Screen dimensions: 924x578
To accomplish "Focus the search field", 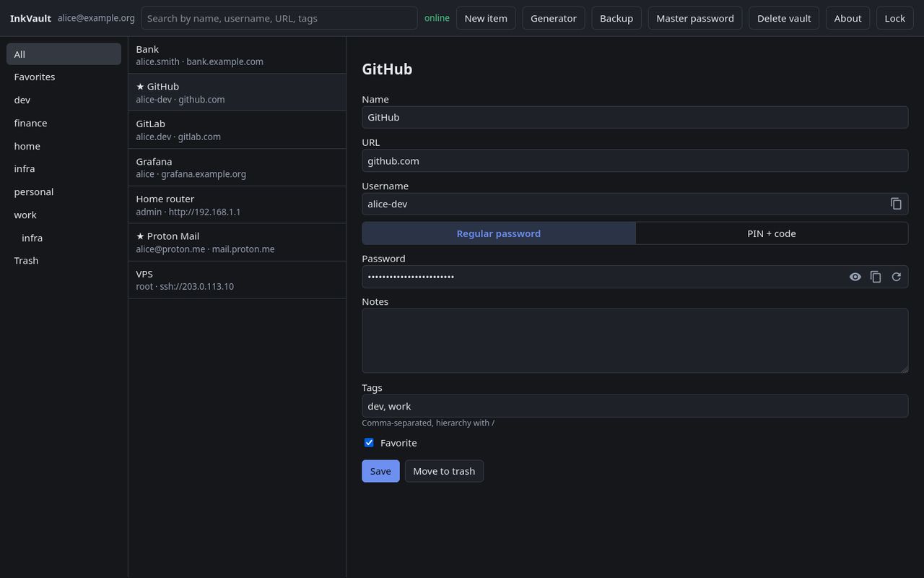I will pyautogui.click(x=279, y=18).
